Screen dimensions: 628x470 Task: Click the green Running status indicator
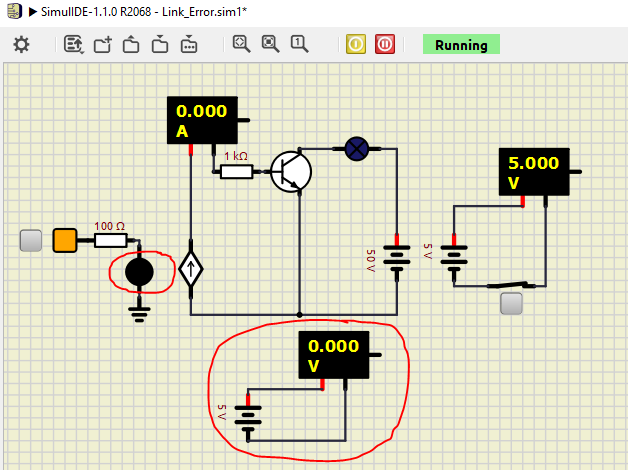(461, 45)
